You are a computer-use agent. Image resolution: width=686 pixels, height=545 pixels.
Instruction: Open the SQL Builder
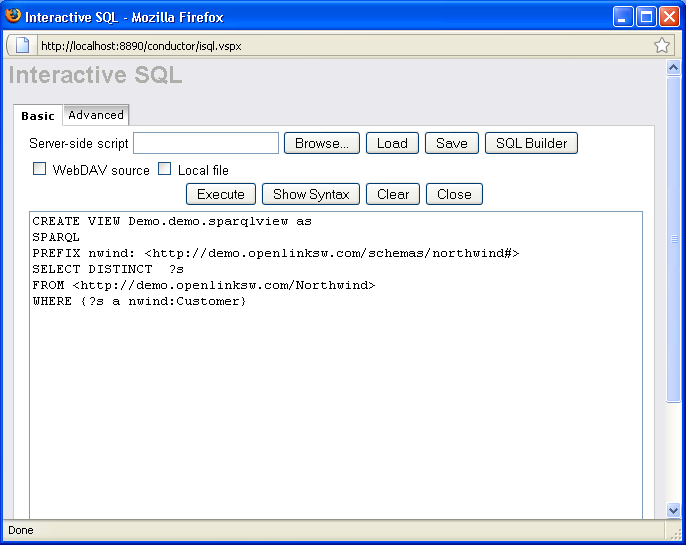[532, 143]
